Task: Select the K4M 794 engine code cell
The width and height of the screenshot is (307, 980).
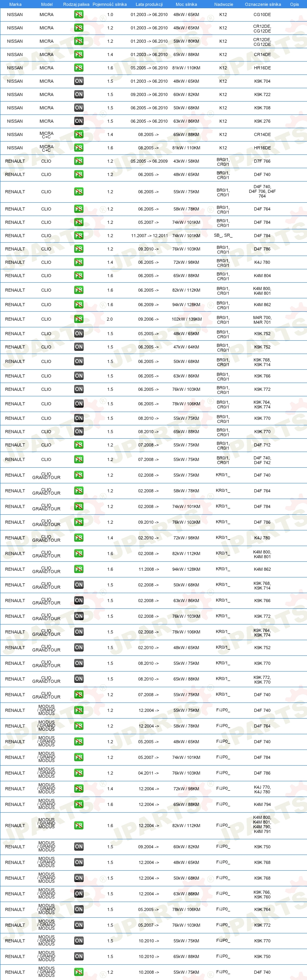Action: 262,804
